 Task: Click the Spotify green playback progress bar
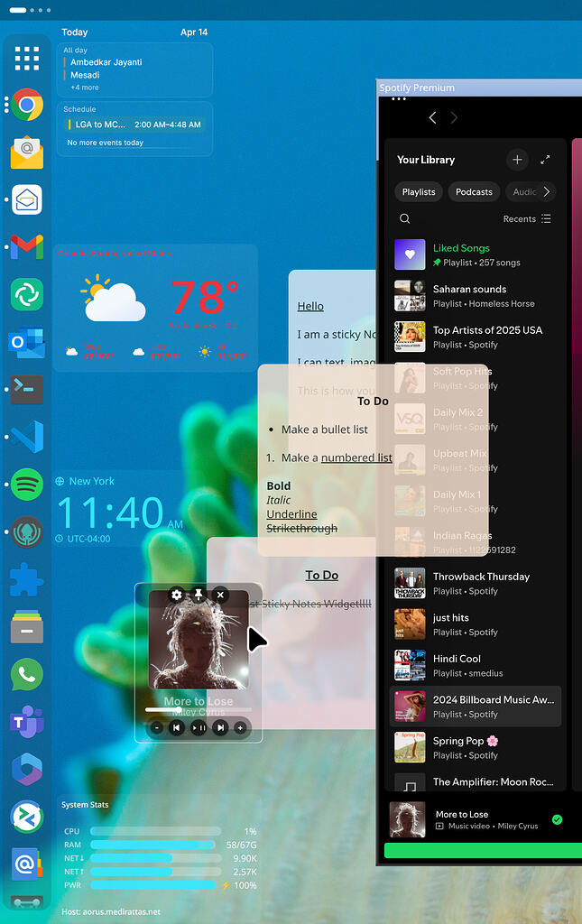tap(483, 850)
